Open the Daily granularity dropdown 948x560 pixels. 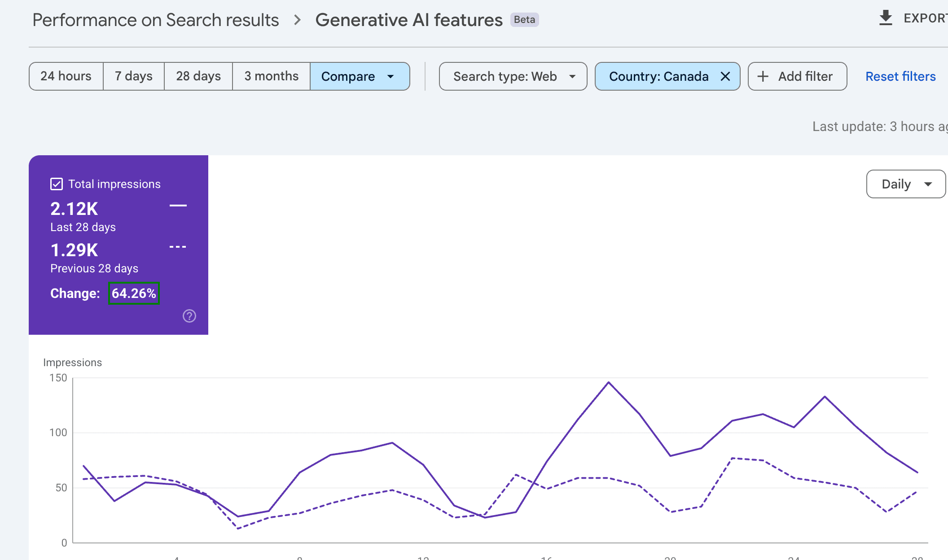pos(906,184)
